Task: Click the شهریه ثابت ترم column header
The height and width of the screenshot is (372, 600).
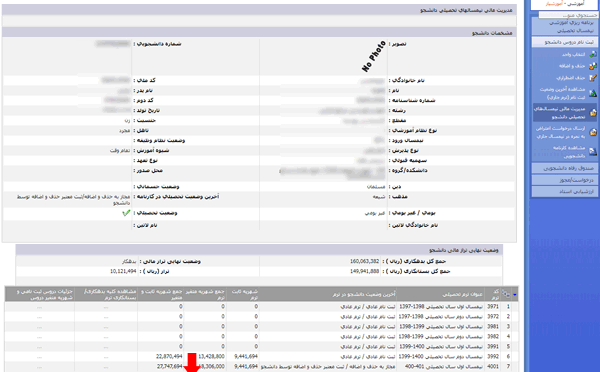Action: pos(243,294)
